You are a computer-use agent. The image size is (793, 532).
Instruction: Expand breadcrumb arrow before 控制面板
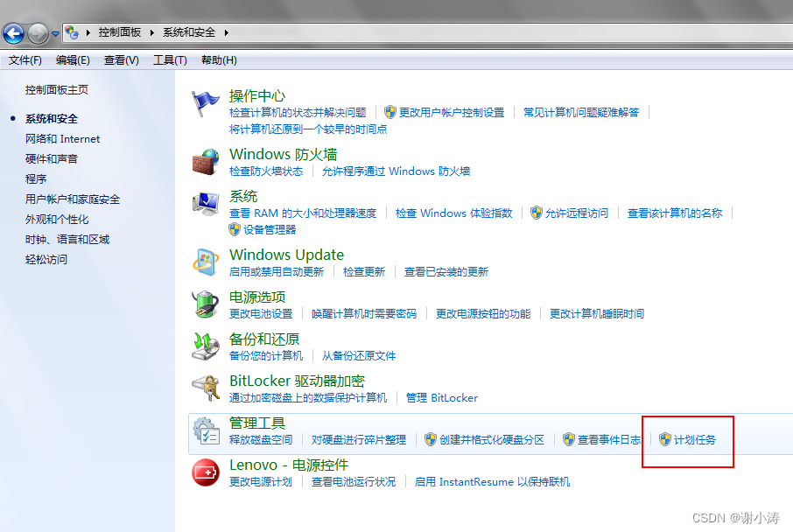pos(88,32)
